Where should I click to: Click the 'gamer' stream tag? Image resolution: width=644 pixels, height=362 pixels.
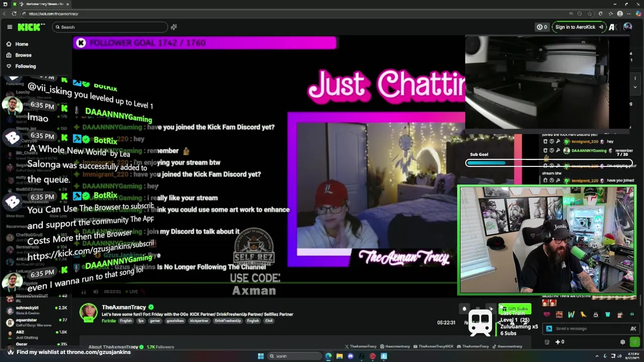(154, 321)
